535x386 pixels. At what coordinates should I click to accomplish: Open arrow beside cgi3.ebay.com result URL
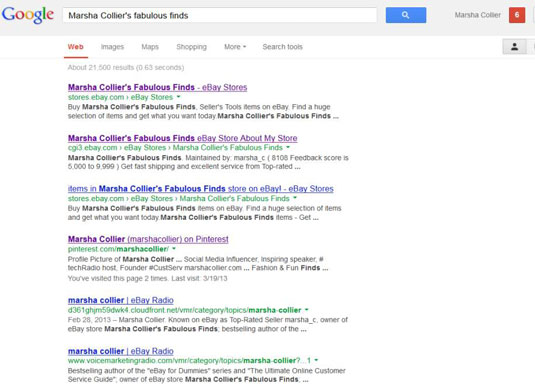[x=288, y=147]
